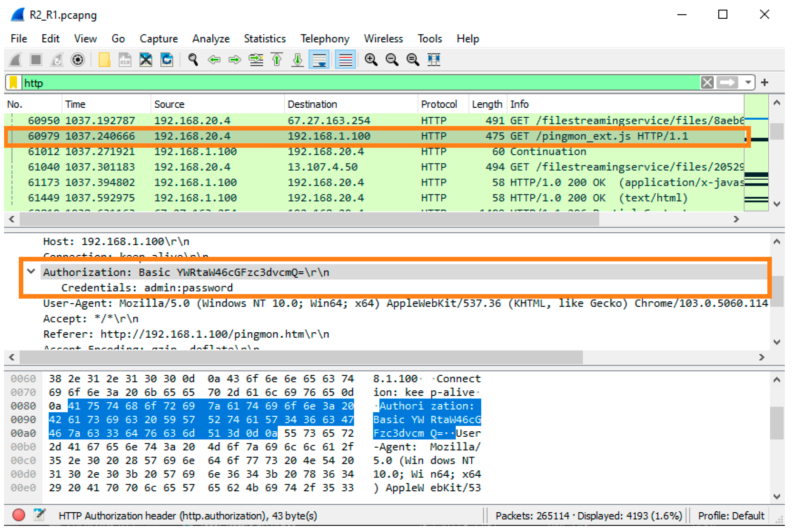Click the display filter bookmark icon

[x=14, y=83]
